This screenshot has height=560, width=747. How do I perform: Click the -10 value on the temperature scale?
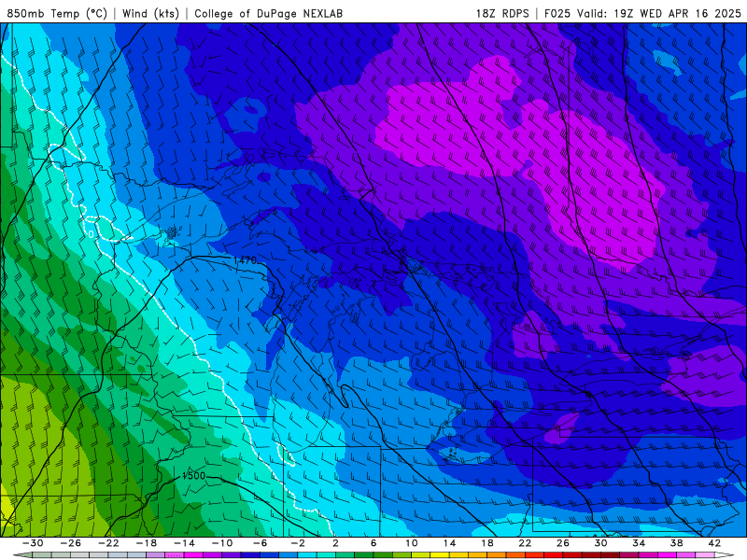[222, 543]
